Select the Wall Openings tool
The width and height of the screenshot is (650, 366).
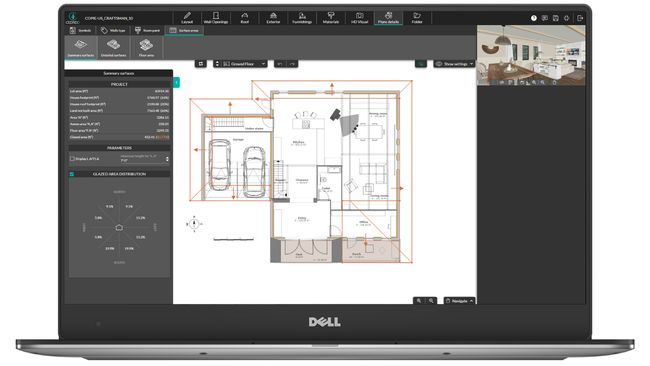tap(216, 18)
